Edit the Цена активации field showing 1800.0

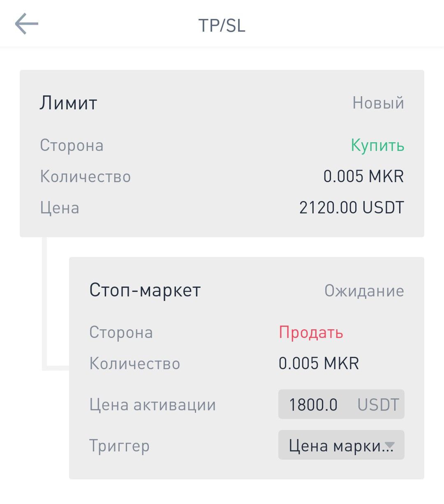pos(313,405)
